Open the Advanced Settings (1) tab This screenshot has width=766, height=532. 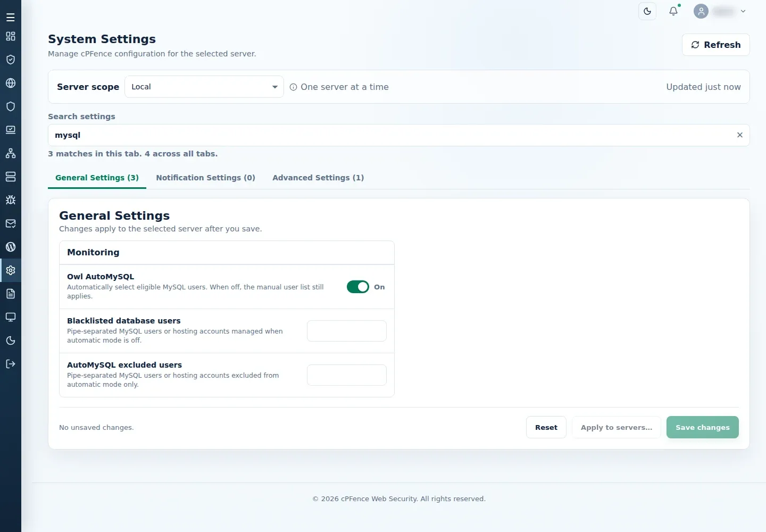318,178
